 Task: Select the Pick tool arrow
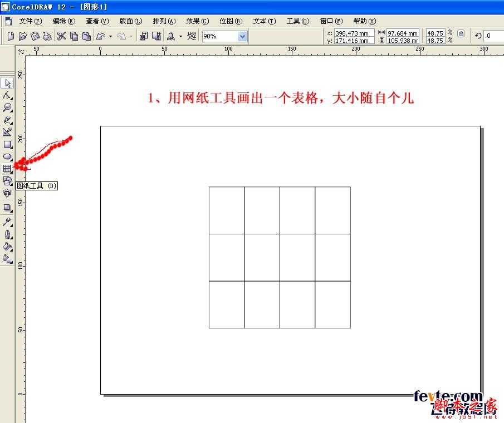(8, 83)
